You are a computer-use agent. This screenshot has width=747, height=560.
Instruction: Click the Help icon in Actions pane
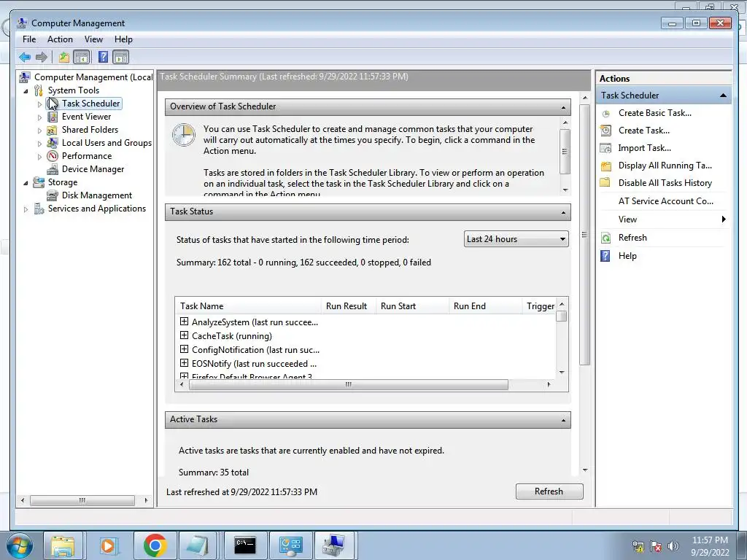point(605,256)
